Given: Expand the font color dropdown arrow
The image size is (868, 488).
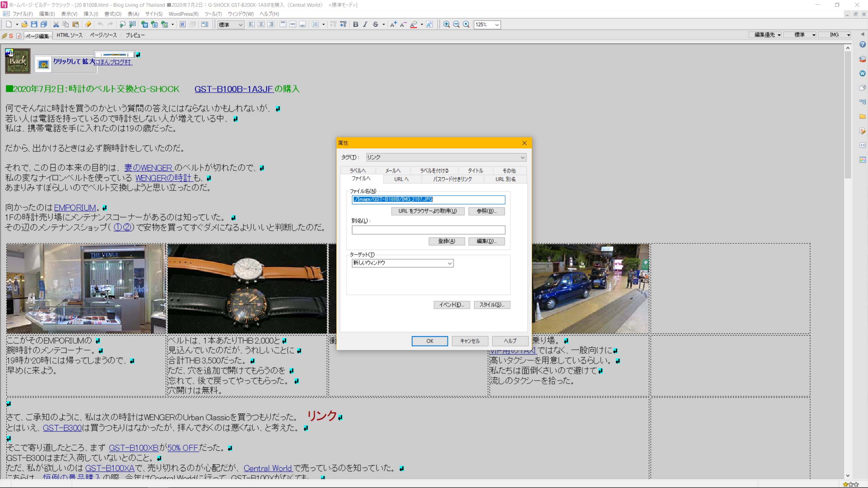Looking at the screenshot, I should tap(421, 24).
